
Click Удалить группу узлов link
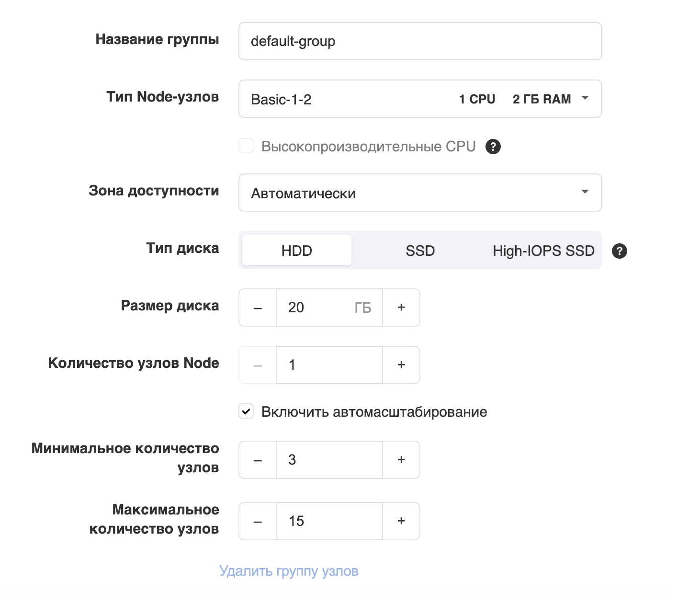pyautogui.click(x=289, y=571)
